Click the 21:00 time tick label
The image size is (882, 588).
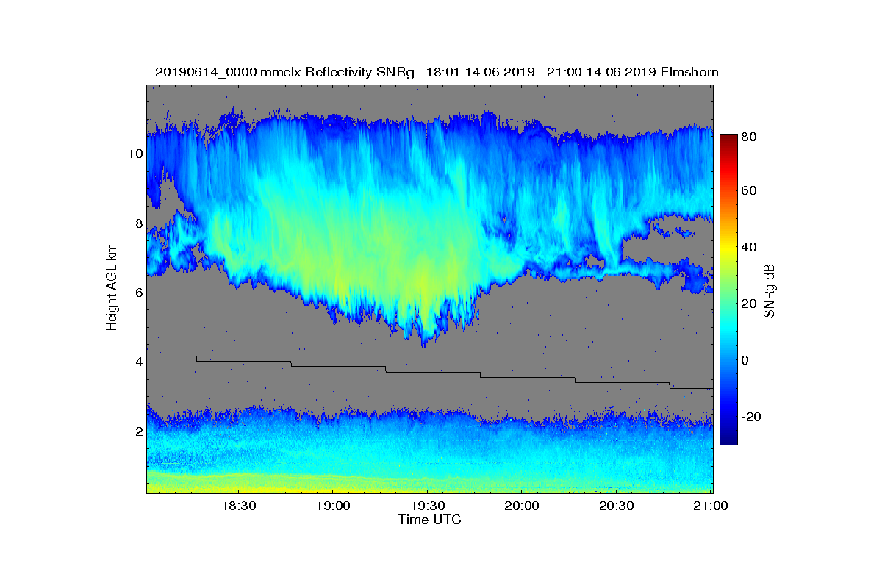coord(710,506)
